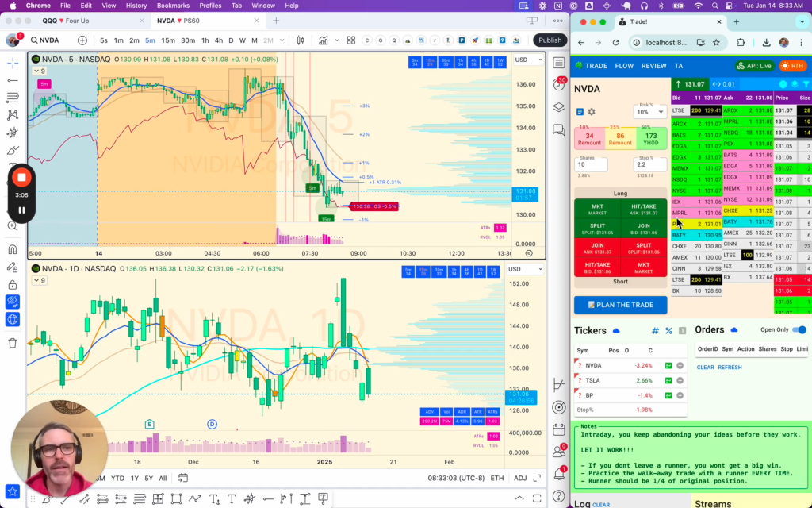Switch to the FLOW tab
The width and height of the screenshot is (812, 508).
(x=624, y=66)
